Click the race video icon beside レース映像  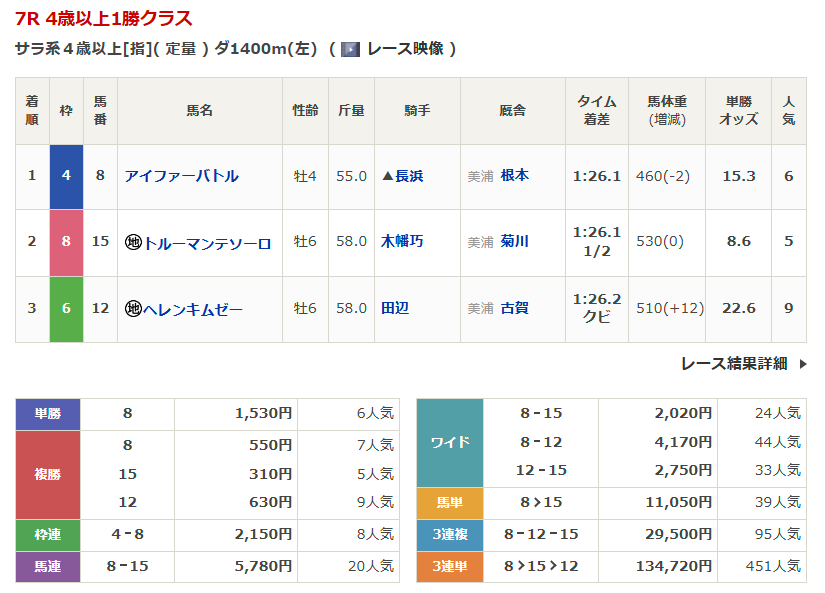click(x=350, y=49)
